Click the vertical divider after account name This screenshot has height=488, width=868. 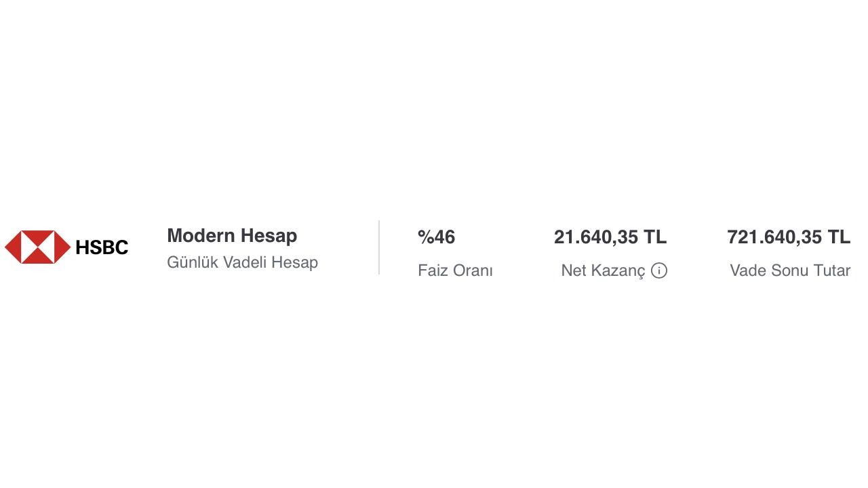coord(379,247)
